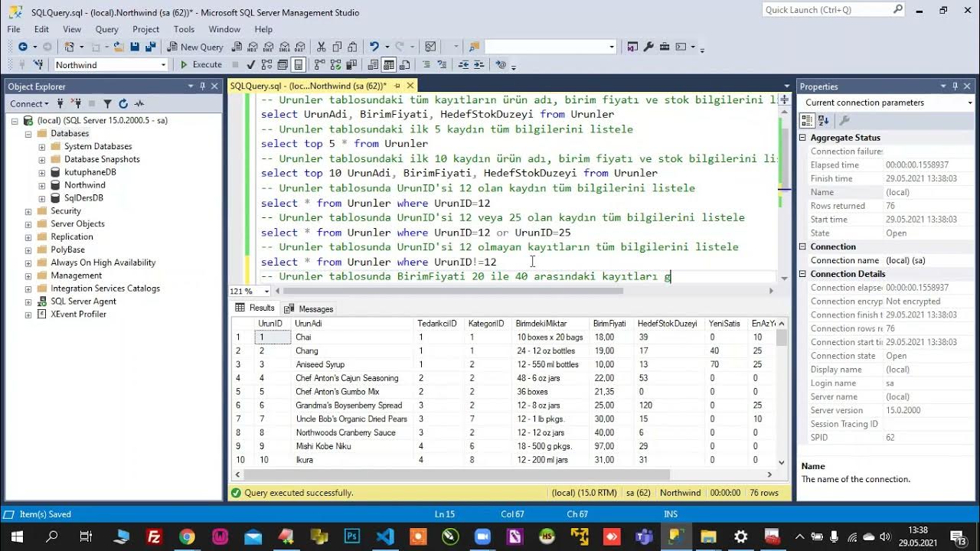Screen dimensions: 980x551
Task: Open the Connect dropdown in Object Explorer
Action: 29,103
